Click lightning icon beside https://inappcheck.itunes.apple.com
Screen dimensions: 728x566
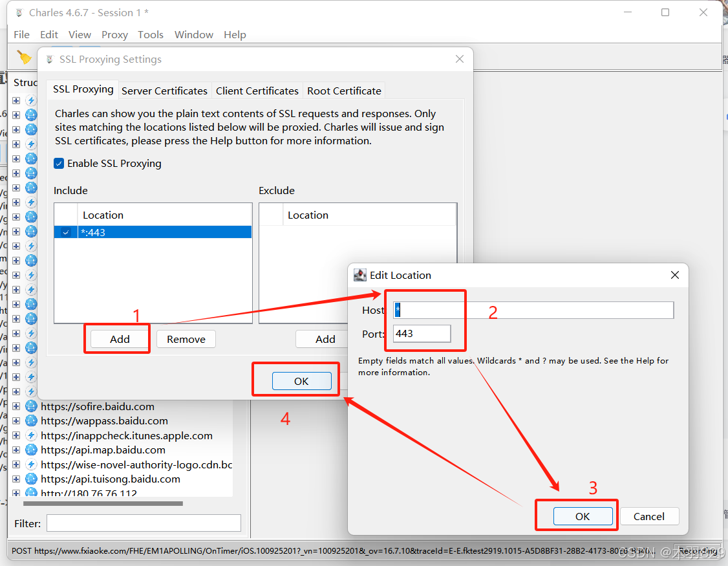[x=31, y=435]
